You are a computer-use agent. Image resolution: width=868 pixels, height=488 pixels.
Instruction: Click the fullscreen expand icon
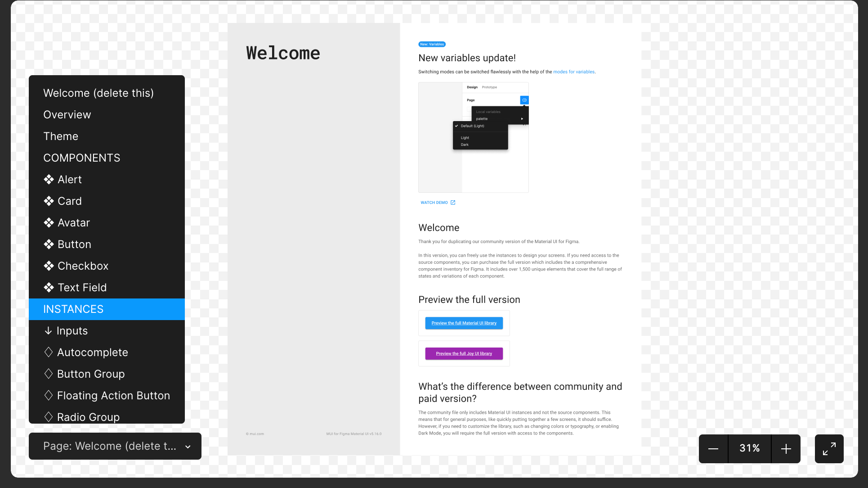[x=830, y=449]
